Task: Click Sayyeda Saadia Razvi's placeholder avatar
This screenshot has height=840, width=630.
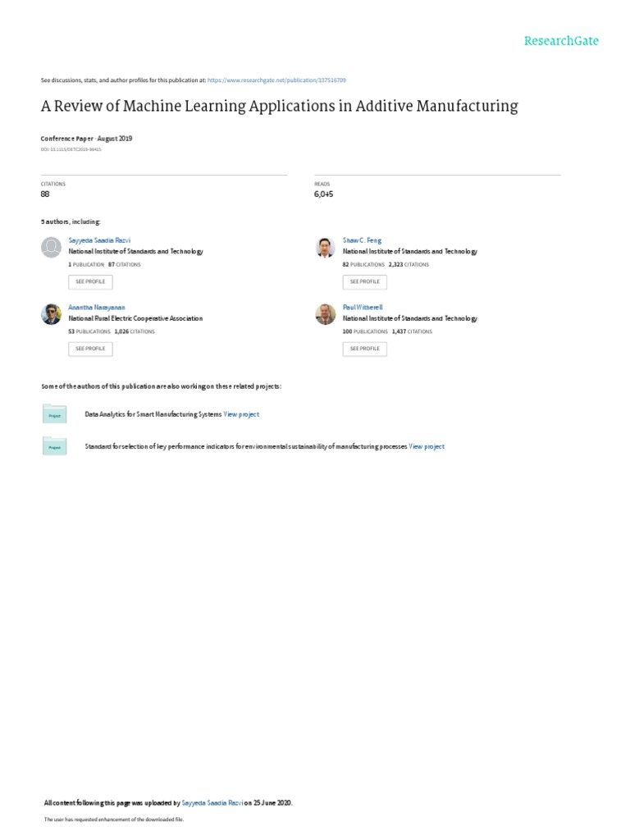Action: tap(52, 247)
